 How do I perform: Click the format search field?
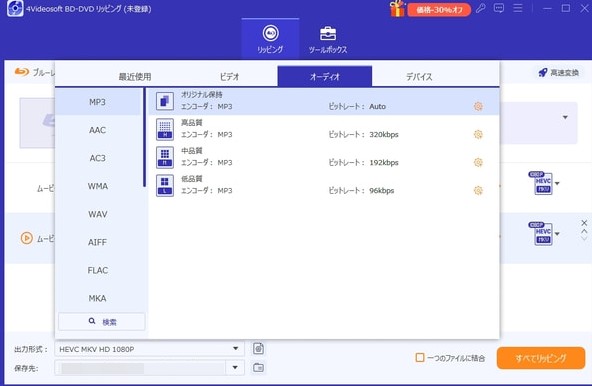[102, 322]
